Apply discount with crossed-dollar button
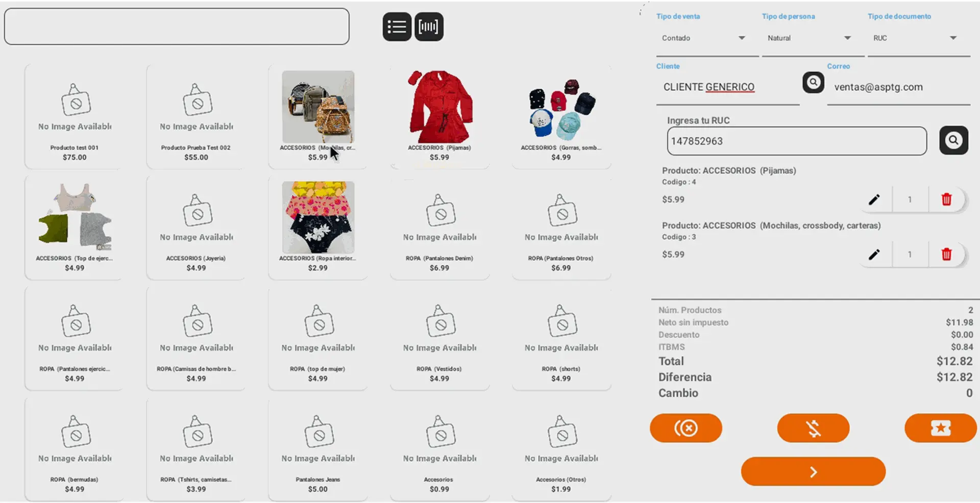Screen dimensions: 980x503 pos(813,428)
